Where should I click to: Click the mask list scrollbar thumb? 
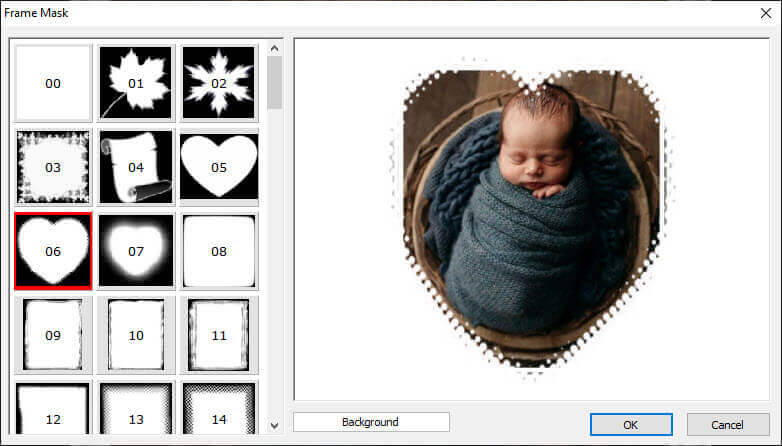click(274, 82)
